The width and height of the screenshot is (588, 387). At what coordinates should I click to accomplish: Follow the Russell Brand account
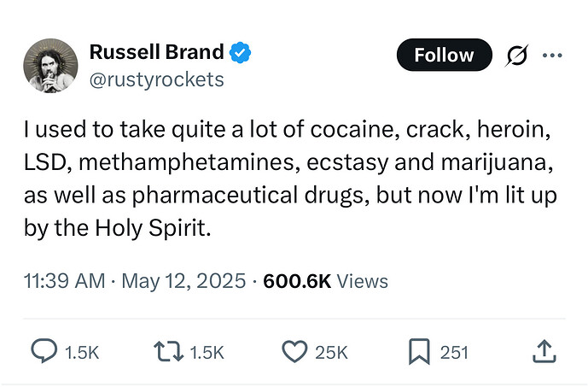(x=444, y=55)
